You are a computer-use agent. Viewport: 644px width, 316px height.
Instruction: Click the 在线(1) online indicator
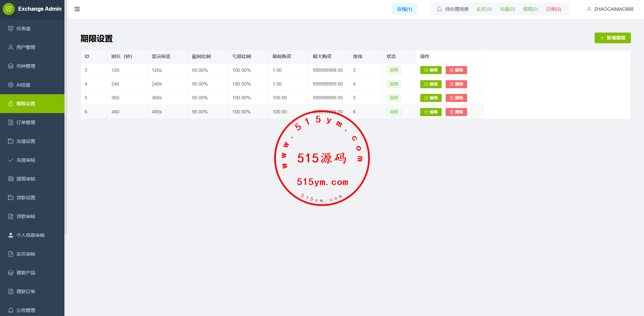point(404,9)
